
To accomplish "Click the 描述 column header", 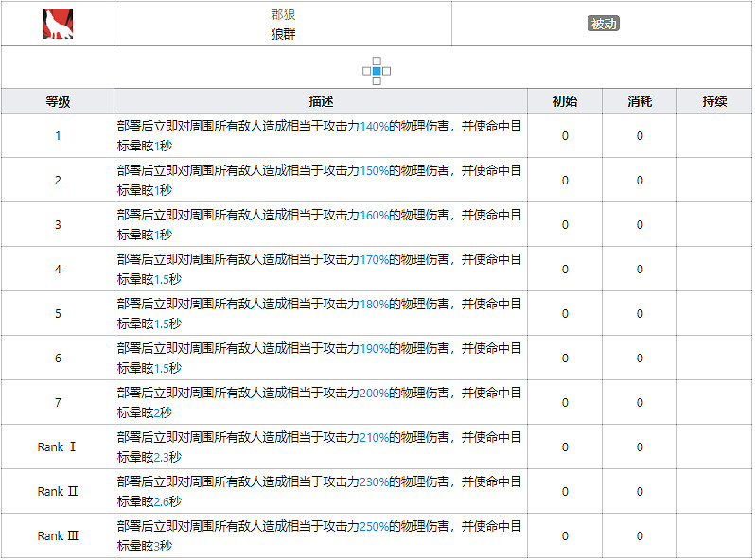I will click(x=321, y=101).
